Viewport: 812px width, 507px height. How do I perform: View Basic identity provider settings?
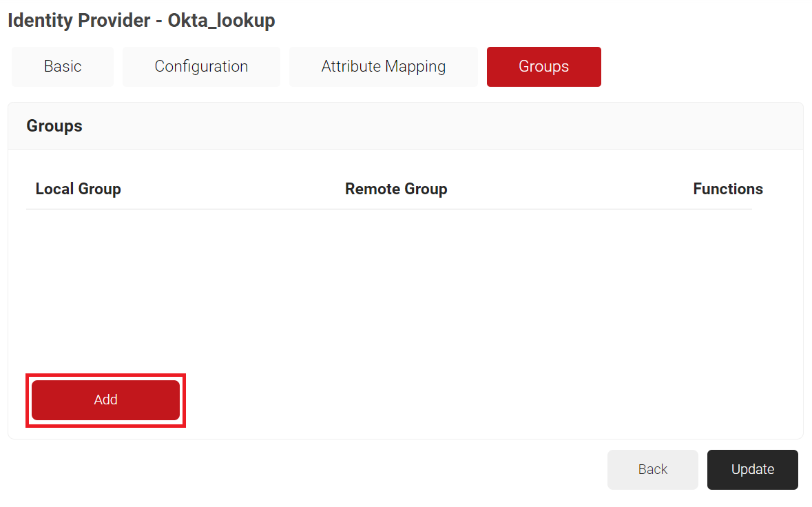point(63,67)
